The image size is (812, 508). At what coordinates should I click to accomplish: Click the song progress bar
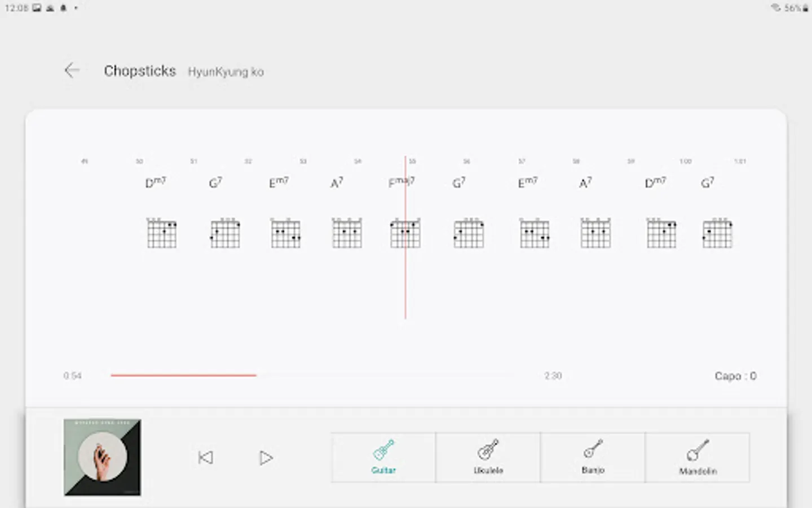coord(316,375)
